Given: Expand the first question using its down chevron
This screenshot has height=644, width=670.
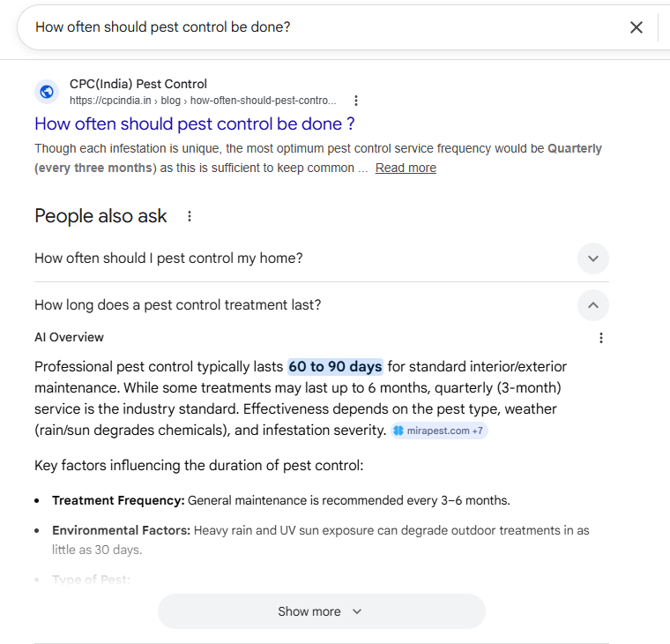Looking at the screenshot, I should (x=593, y=258).
